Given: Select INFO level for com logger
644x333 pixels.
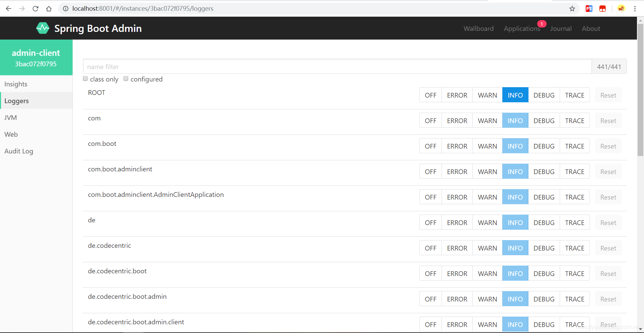Looking at the screenshot, I should pos(515,120).
